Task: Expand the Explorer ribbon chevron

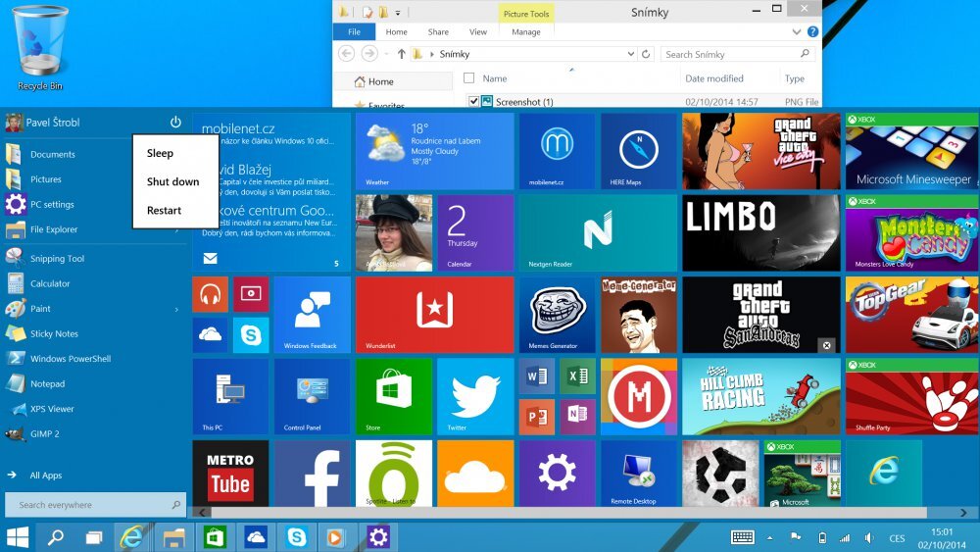Action: [796, 32]
